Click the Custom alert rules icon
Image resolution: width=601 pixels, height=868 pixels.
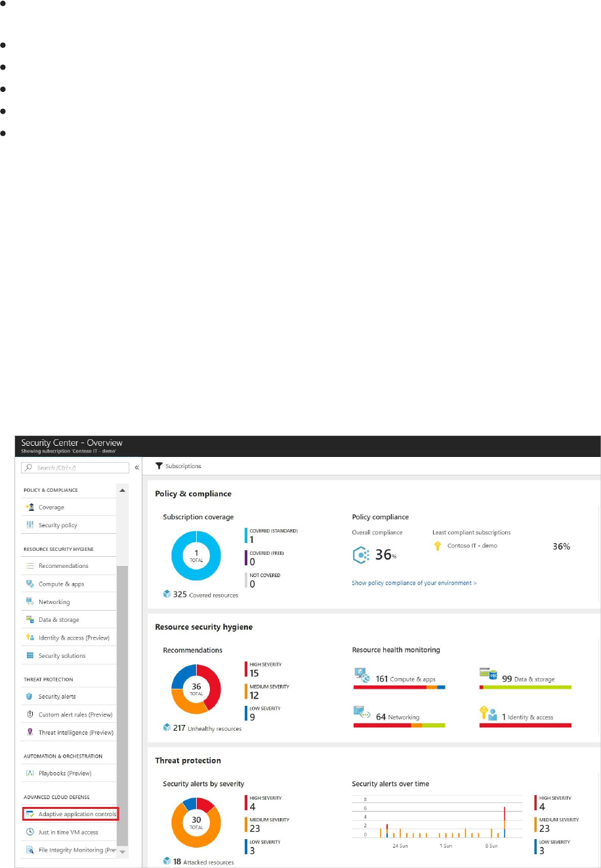30,714
